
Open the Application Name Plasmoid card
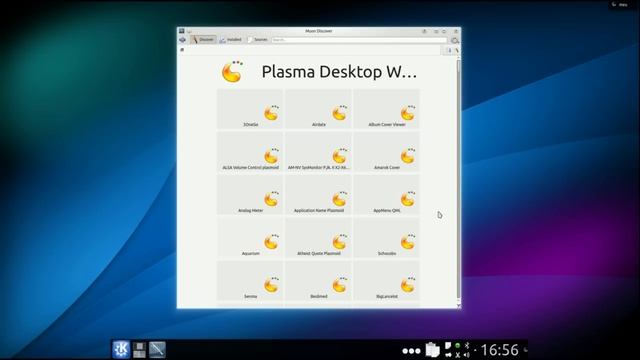coord(318,195)
